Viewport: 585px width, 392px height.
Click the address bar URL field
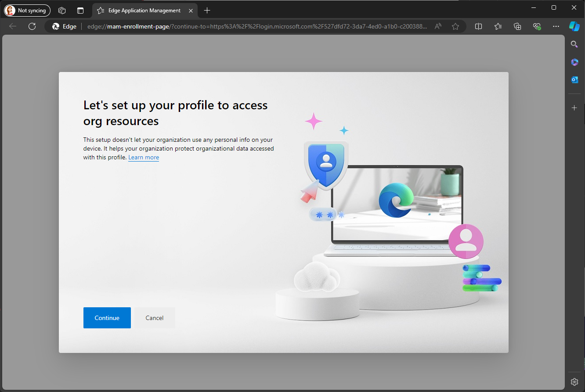(255, 26)
